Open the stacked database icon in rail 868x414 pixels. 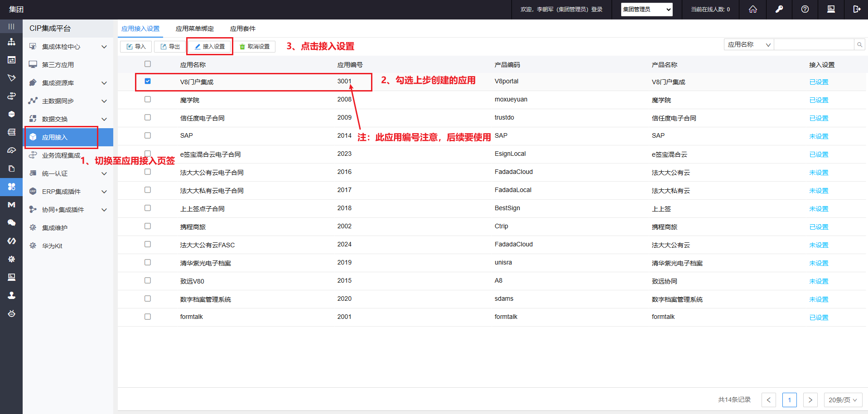[x=11, y=132]
